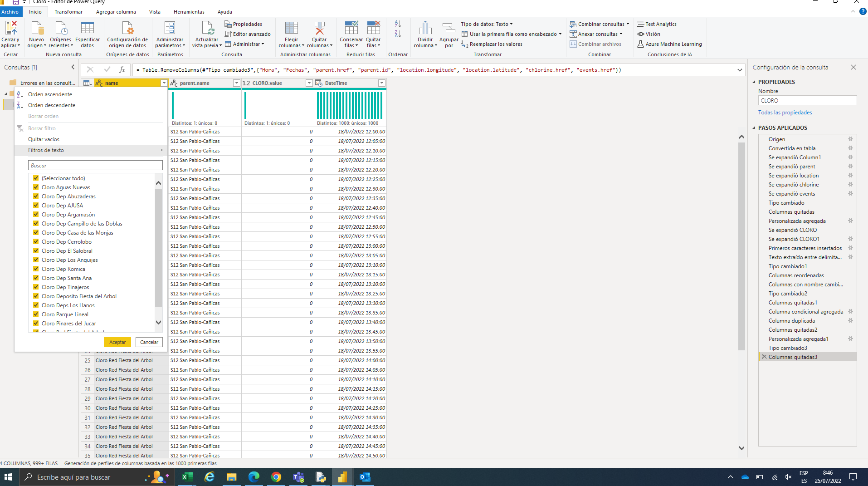Open Todas las propiedades link
Viewport: 868px width, 486px height.
[785, 113]
